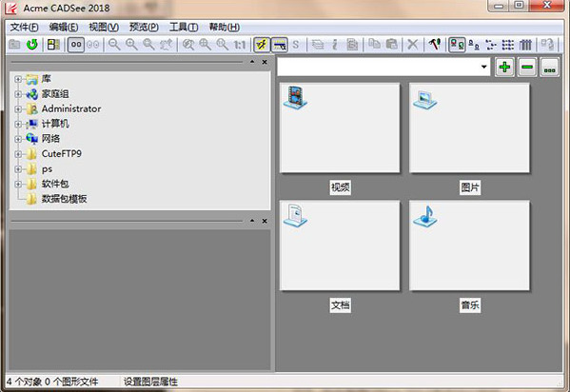The image size is (570, 392).
Task: Expand the 库 tree node
Action: pos(18,79)
